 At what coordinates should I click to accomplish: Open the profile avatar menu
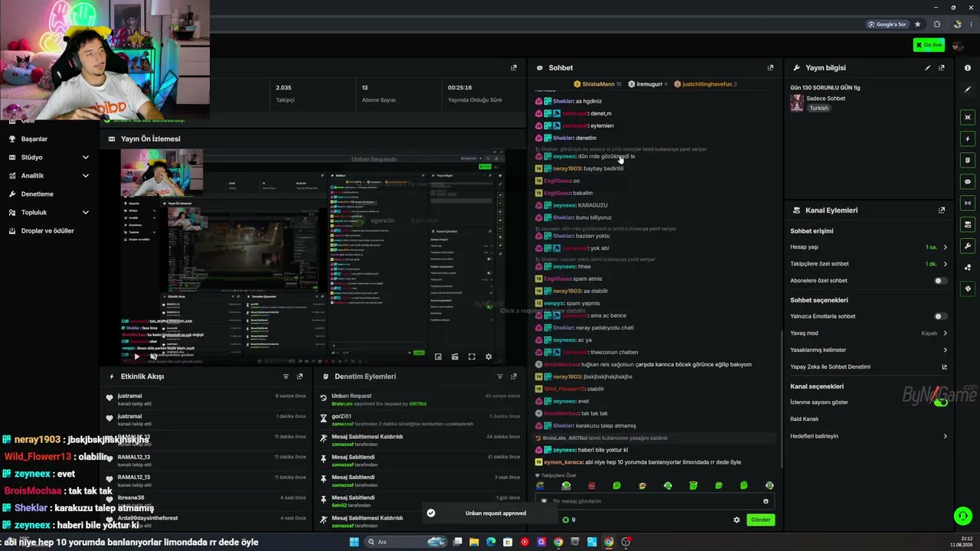point(958,45)
